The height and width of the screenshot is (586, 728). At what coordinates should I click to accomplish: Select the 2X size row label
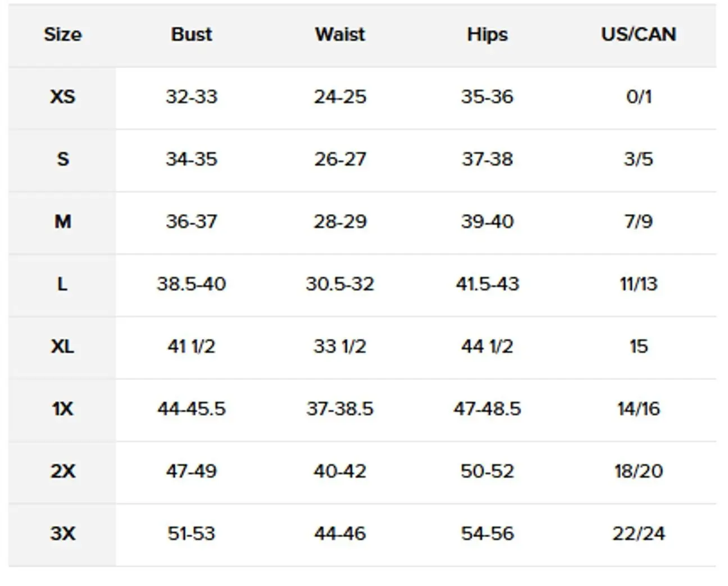pos(62,471)
